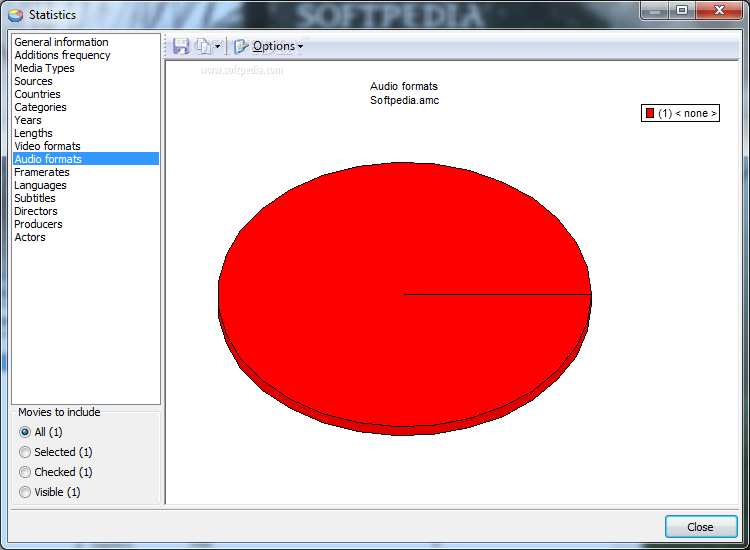Open the Video formats statistics
Viewport: 750px width, 550px height.
click(86, 146)
